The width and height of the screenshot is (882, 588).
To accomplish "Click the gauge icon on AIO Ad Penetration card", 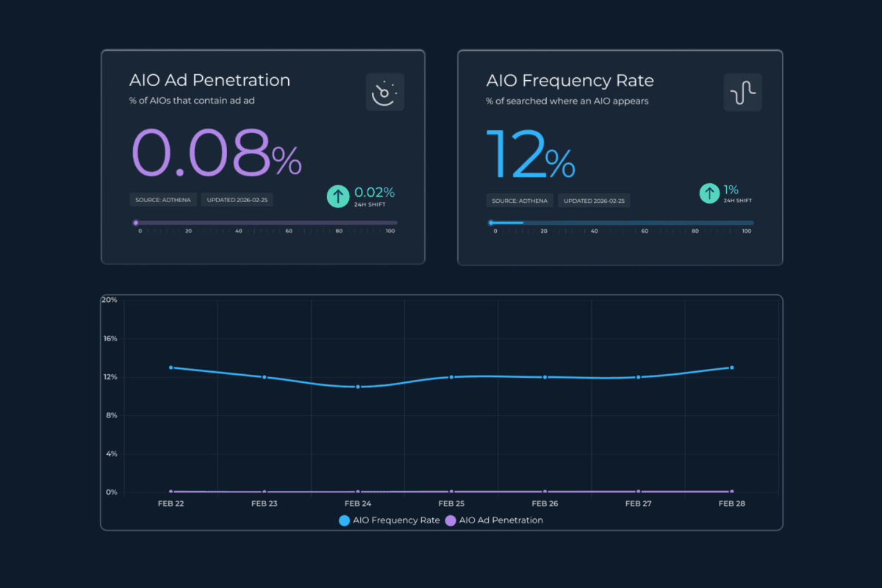I will click(384, 92).
